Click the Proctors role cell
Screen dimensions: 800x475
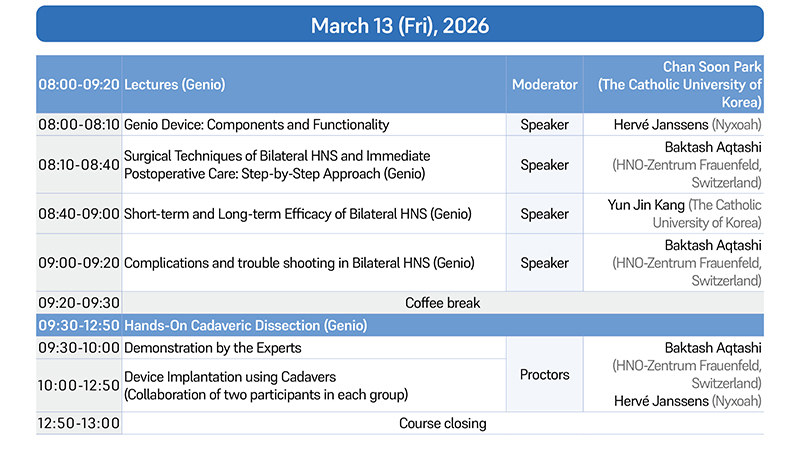tap(544, 375)
